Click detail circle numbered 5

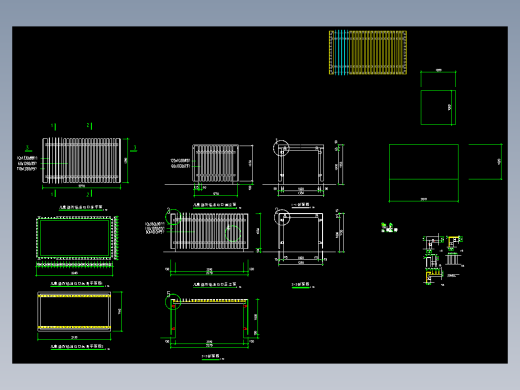173,302
